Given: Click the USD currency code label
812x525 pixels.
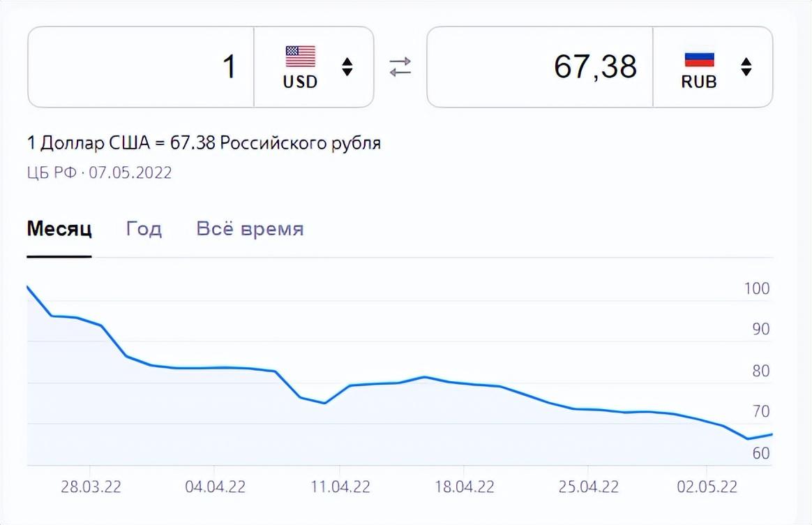Looking at the screenshot, I should 300,82.
